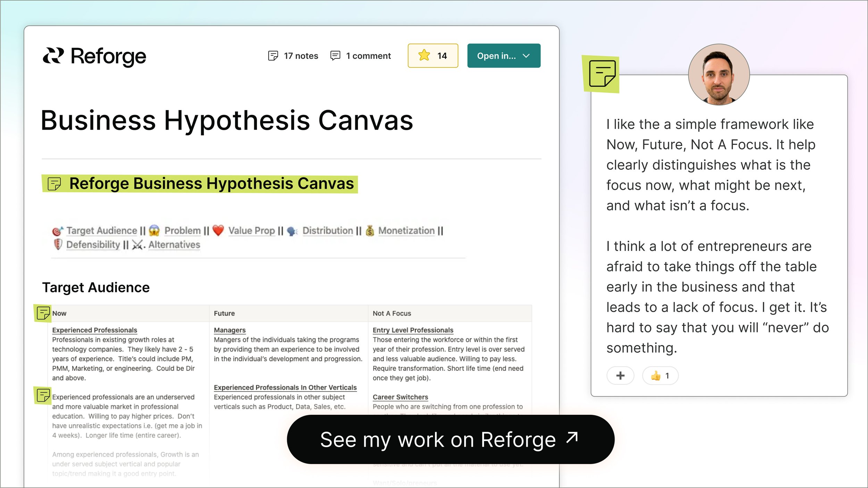
Task: Click the target emoji before Target Audience
Action: pos(58,231)
